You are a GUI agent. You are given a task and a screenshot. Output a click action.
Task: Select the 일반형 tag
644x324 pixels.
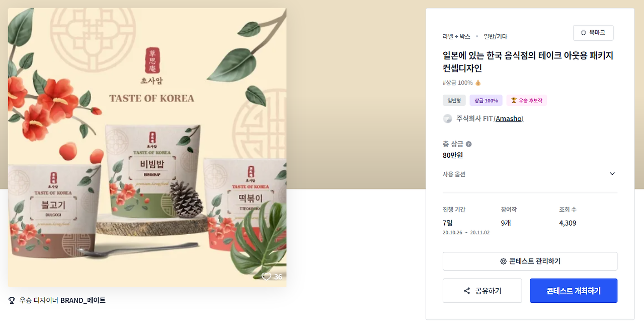pyautogui.click(x=454, y=100)
